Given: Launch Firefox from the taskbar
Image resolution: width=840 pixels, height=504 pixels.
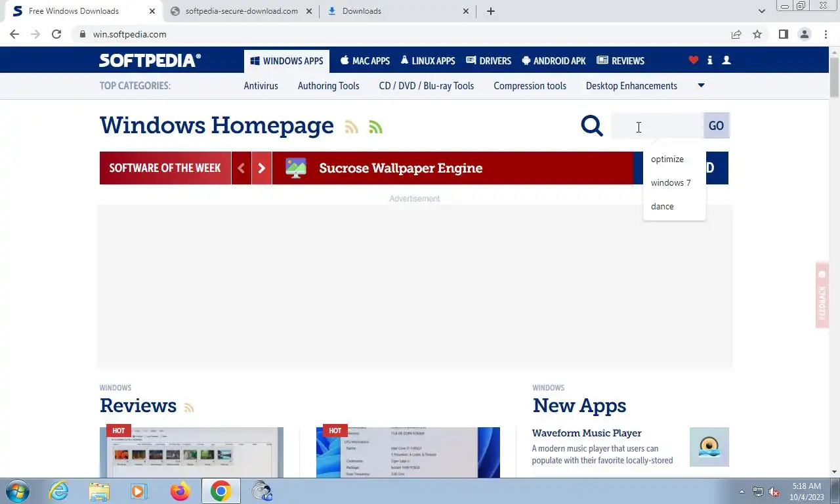Looking at the screenshot, I should point(180,491).
